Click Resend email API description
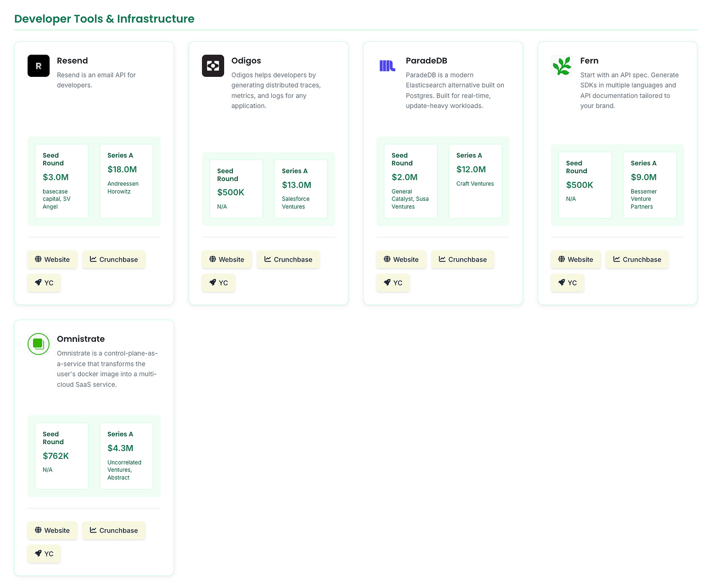This screenshot has width=708, height=588. 96,80
